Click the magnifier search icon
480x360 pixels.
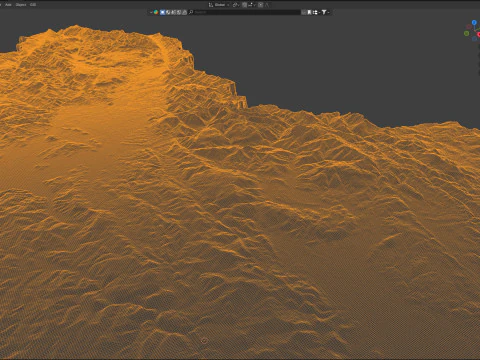tap(191, 12)
